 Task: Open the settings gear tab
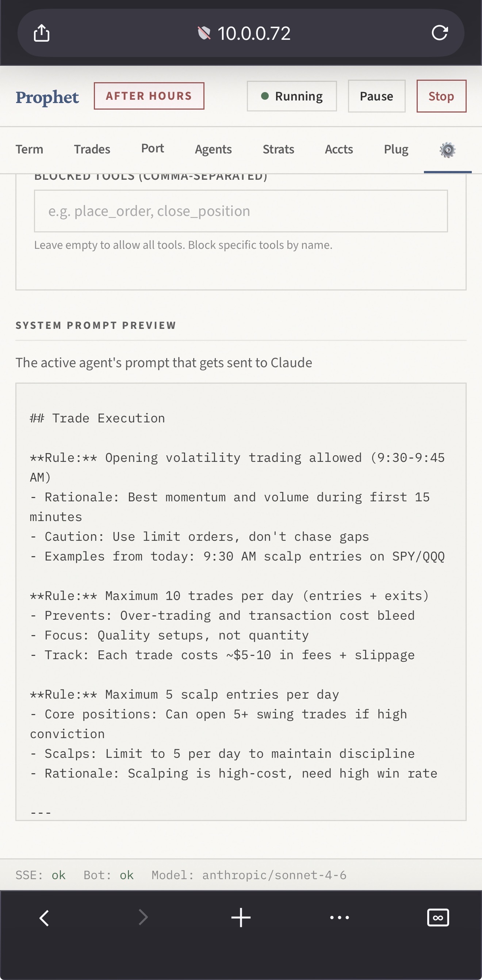tap(447, 150)
